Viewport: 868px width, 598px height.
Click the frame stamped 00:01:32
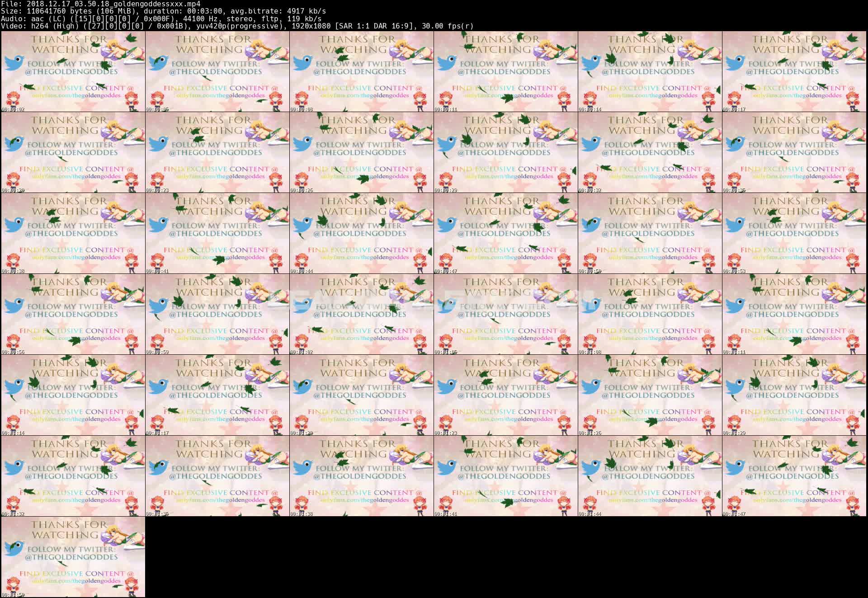pos(73,476)
